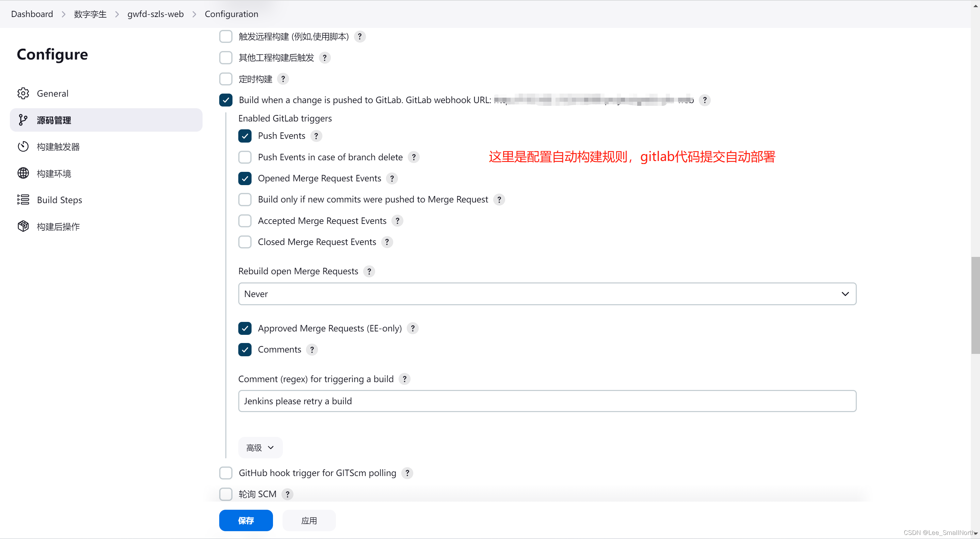
Task: Toggle Push Events checkbox on
Action: [x=246, y=136]
